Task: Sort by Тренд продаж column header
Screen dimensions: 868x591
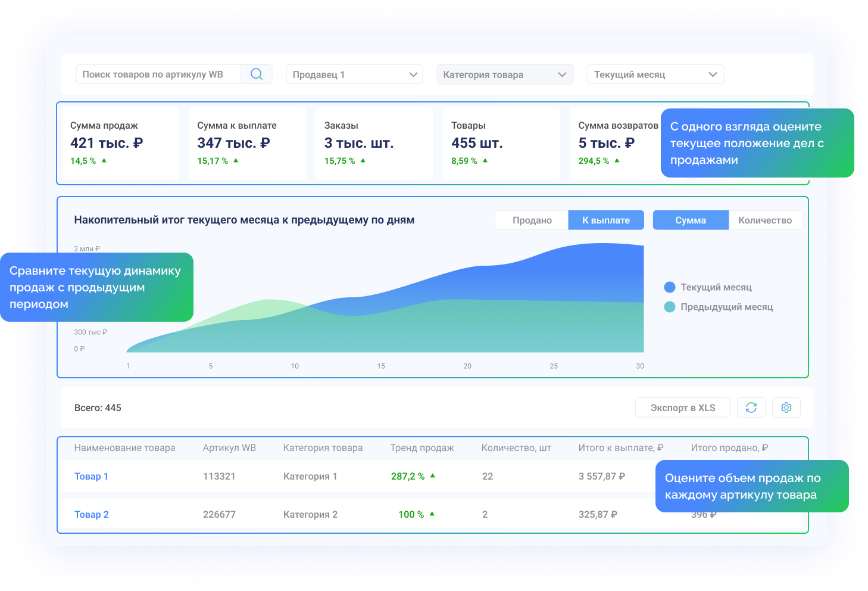Action: tap(422, 447)
